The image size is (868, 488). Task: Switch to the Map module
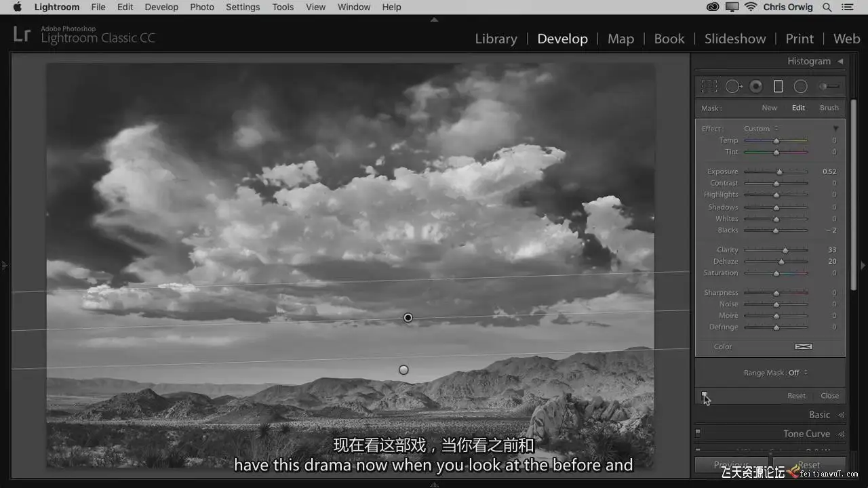620,39
